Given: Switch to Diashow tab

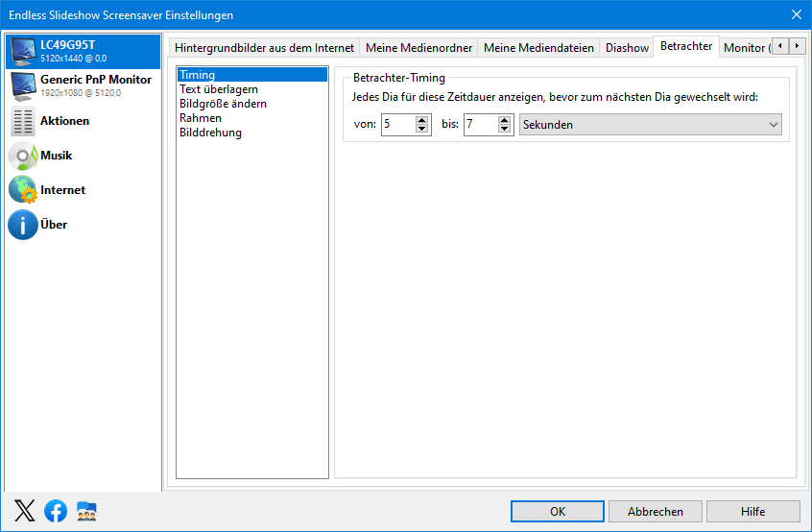Looking at the screenshot, I should tap(627, 48).
